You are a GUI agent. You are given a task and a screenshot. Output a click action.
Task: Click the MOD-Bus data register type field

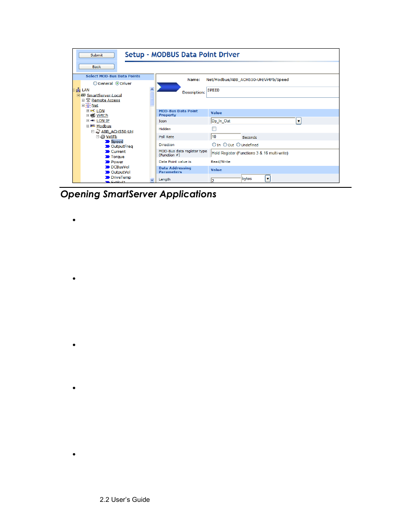[275, 153]
